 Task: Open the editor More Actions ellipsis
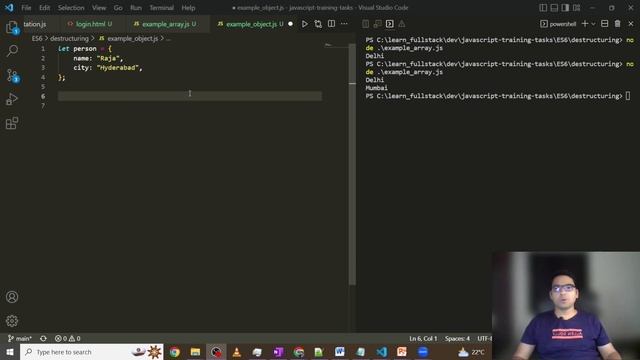(x=344, y=24)
